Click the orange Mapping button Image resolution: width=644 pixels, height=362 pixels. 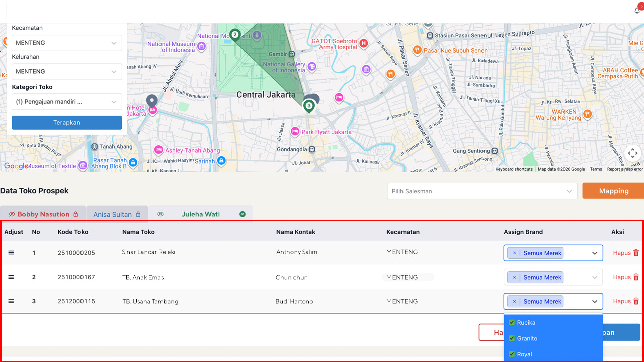pyautogui.click(x=613, y=191)
